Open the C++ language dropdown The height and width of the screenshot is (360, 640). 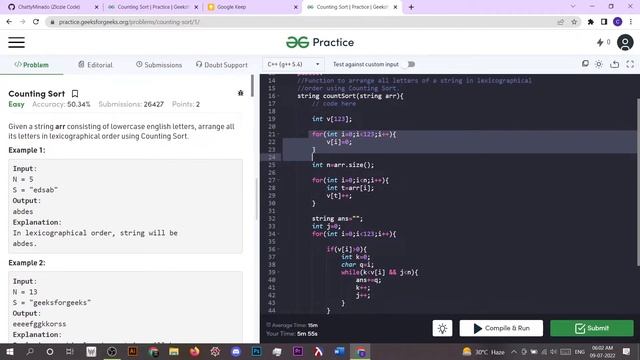[x=293, y=64]
